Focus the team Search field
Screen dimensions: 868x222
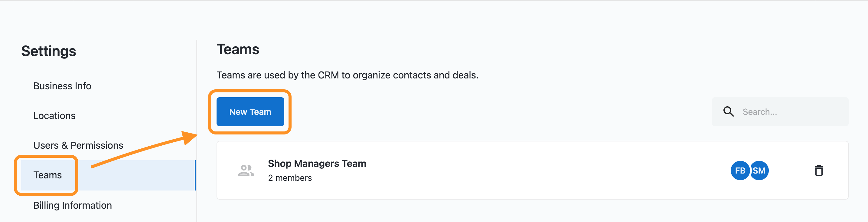780,112
